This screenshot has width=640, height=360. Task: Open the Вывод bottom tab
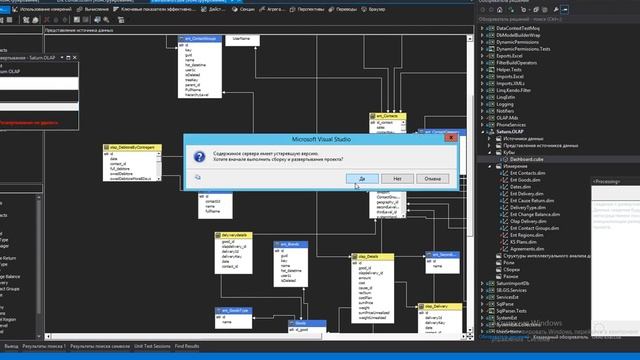(11, 347)
